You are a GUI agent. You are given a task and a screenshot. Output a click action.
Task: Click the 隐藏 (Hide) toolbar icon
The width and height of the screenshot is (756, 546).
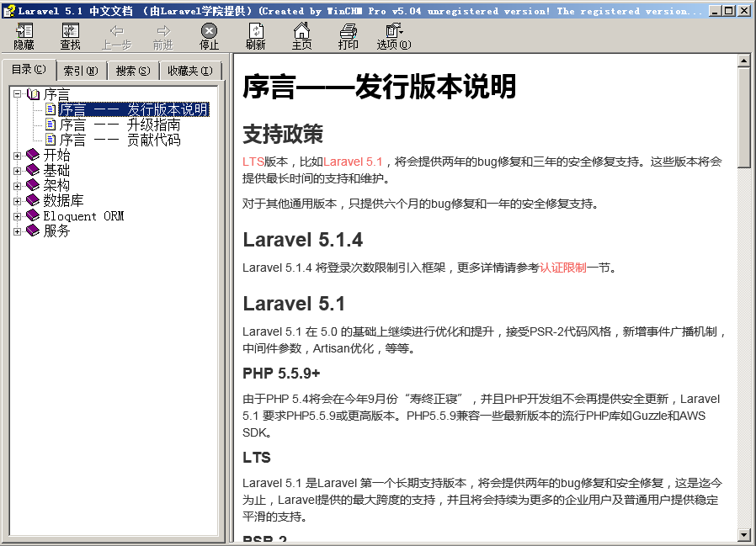[x=24, y=31]
